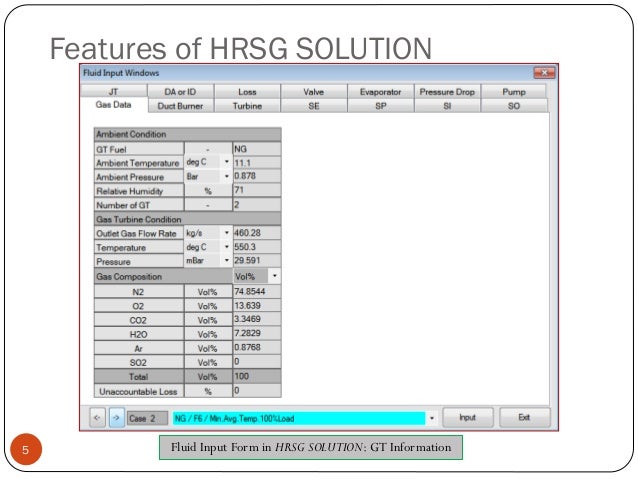Open the Pressure Drop tab

tap(447, 92)
